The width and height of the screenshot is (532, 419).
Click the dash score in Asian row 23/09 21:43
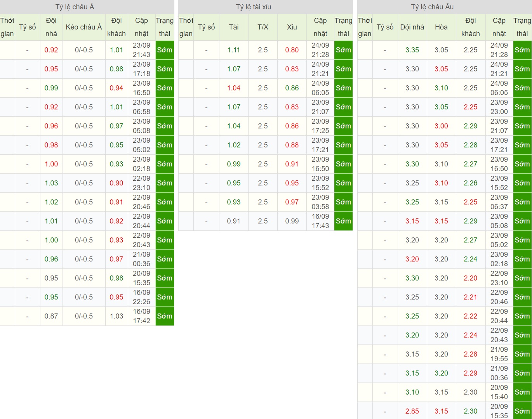coord(27,50)
